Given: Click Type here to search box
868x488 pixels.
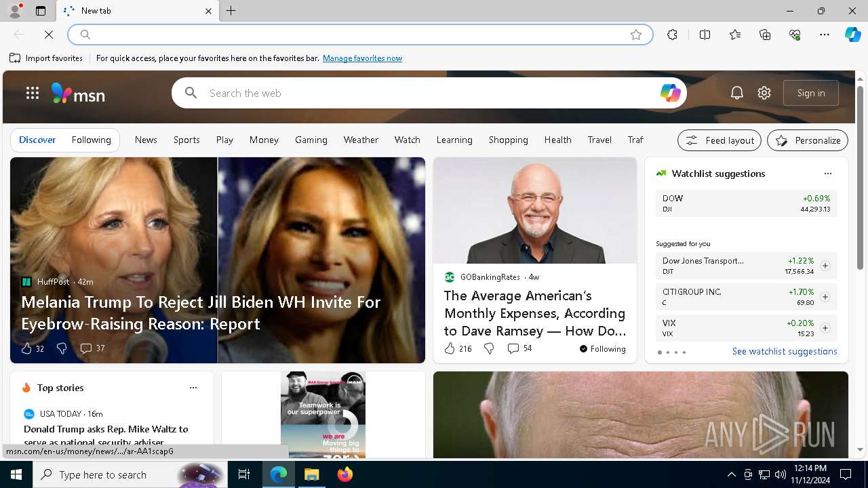Looking at the screenshot, I should click(130, 474).
